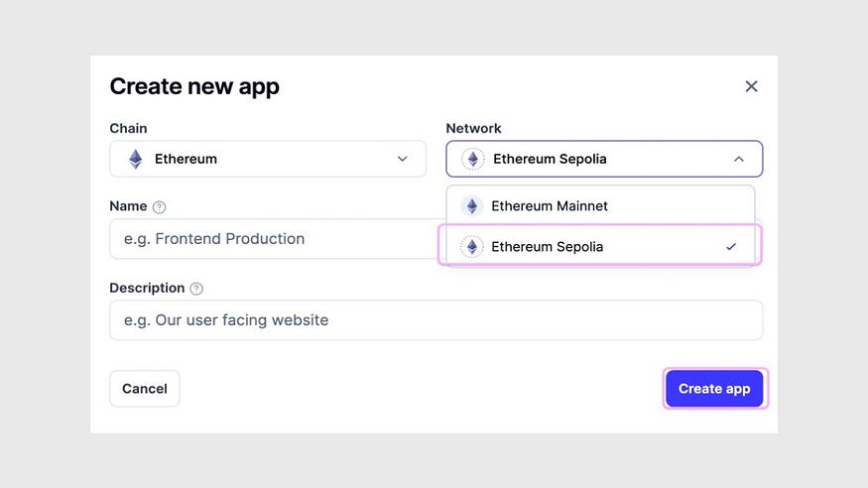This screenshot has width=868, height=488.
Task: Click the Create new app heading
Action: point(194,87)
